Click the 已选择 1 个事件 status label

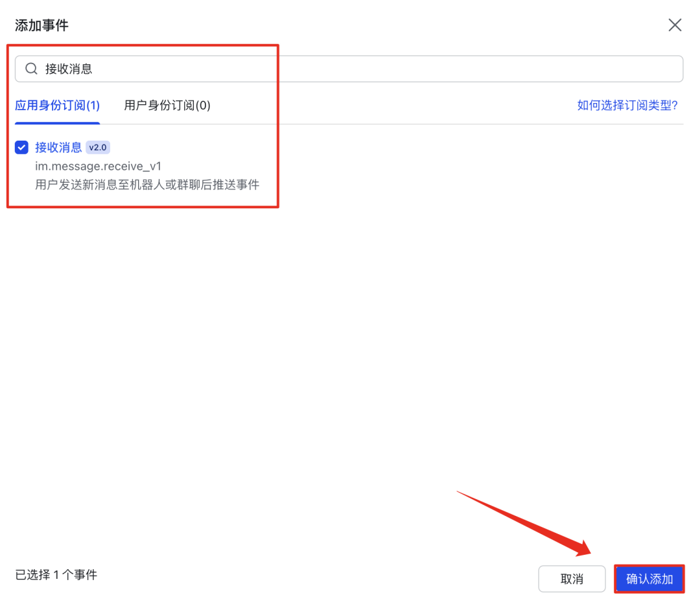(55, 575)
